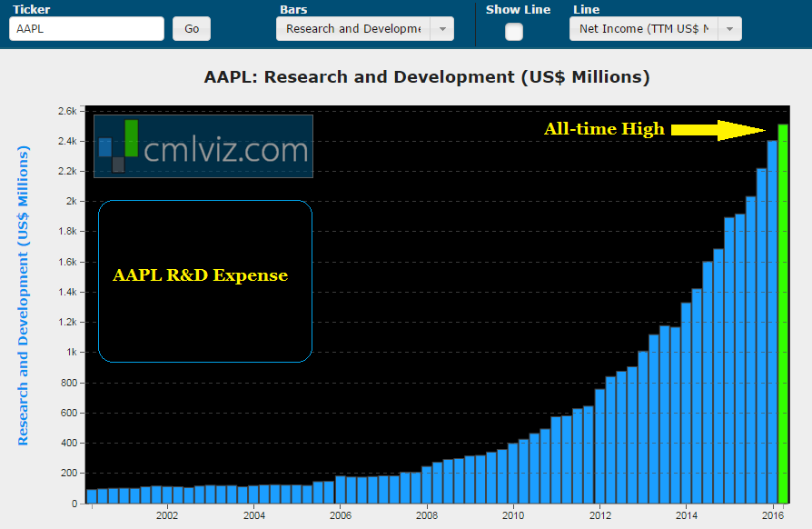
Task: Click the '2012' x-axis year label
Action: click(x=599, y=515)
